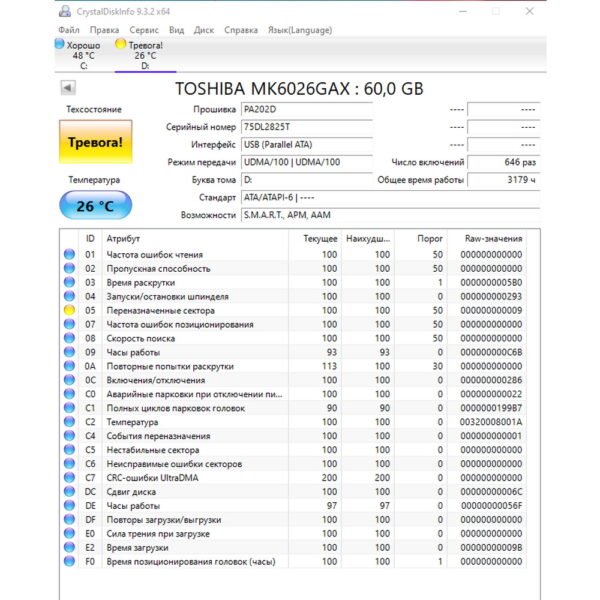Select the Переназначенные сектора attribute row
This screenshot has height=600, width=600.
tap(293, 310)
